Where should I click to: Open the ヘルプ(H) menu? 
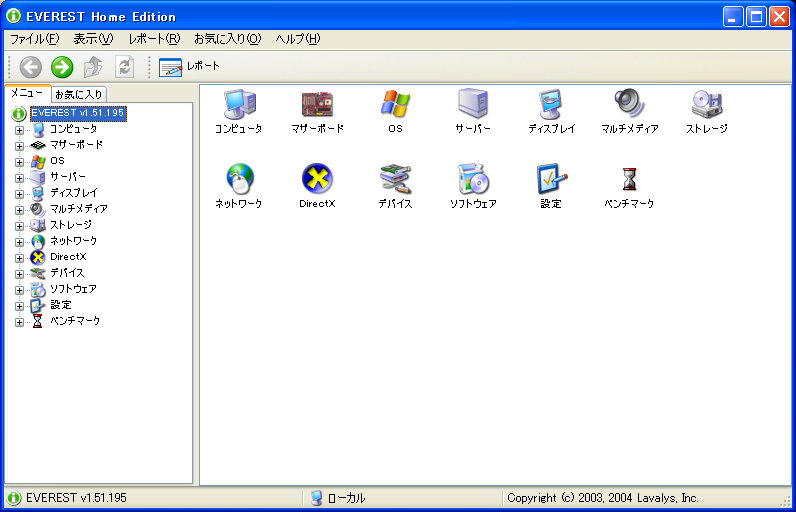(x=297, y=39)
